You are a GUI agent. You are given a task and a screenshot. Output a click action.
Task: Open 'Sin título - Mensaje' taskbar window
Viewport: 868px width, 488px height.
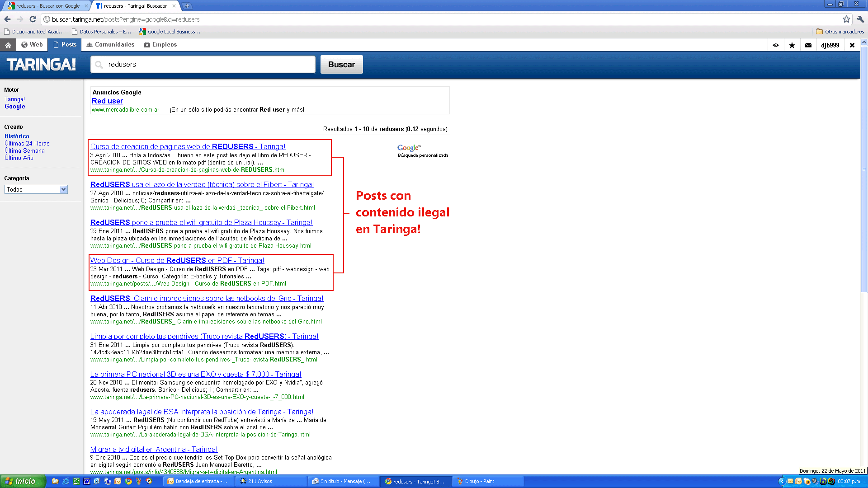(x=343, y=481)
